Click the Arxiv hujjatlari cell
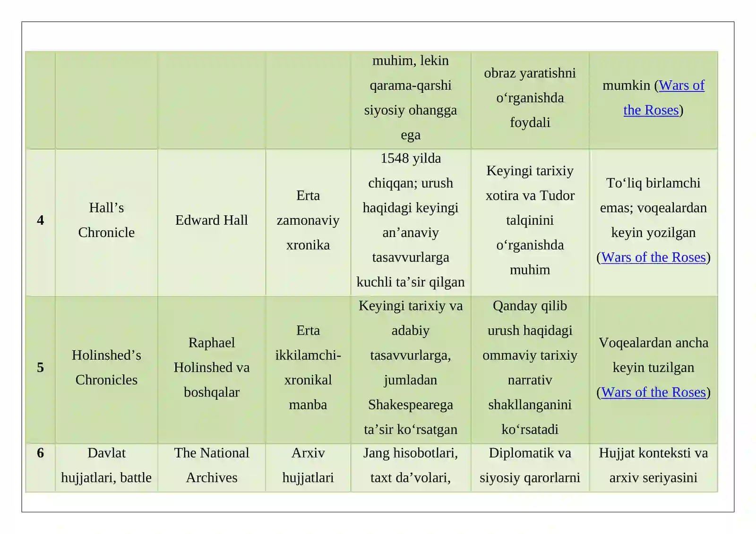 pyautogui.click(x=308, y=467)
